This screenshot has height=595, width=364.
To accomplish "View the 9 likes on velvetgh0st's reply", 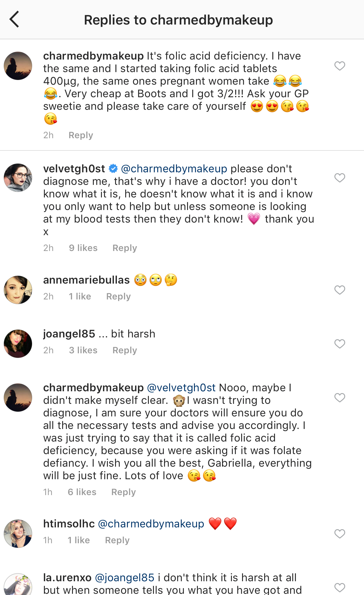I will 83,248.
